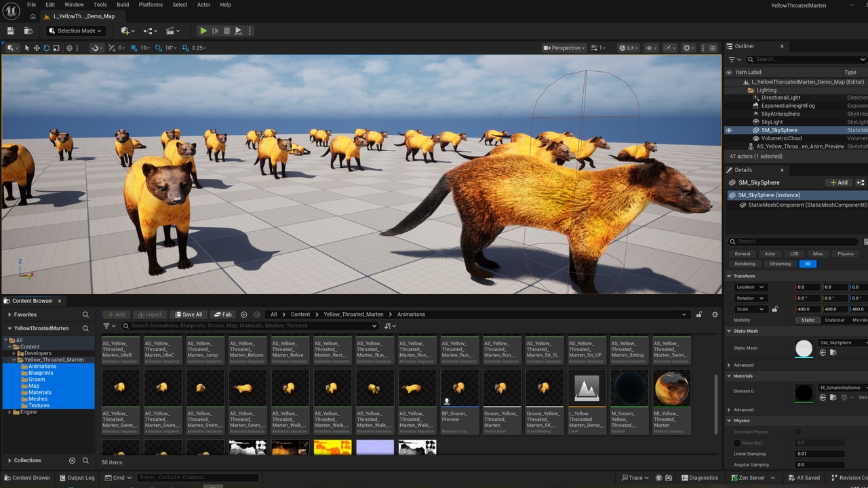This screenshot has width=868, height=488.
Task: Open the Platforms menu
Action: 151,5
